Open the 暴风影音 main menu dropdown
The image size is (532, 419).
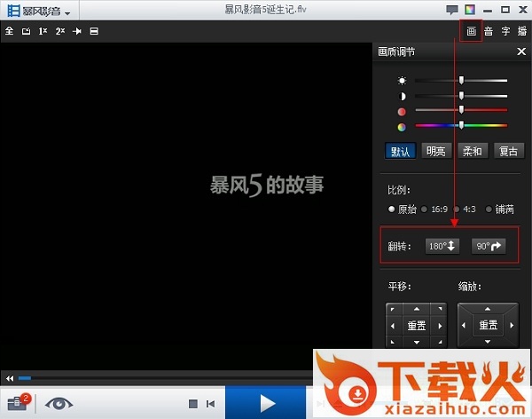click(x=39, y=12)
